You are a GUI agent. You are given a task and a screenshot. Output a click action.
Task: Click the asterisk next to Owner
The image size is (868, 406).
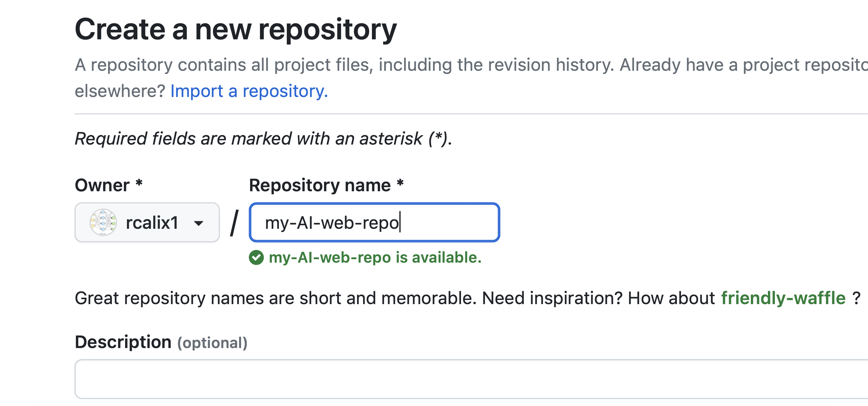pyautogui.click(x=139, y=183)
